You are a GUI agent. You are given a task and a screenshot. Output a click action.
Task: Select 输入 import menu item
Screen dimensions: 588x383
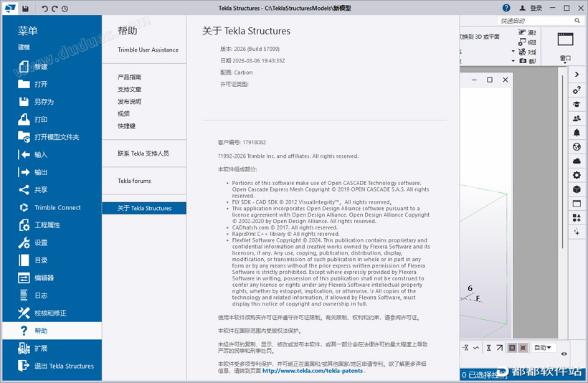tap(52, 154)
